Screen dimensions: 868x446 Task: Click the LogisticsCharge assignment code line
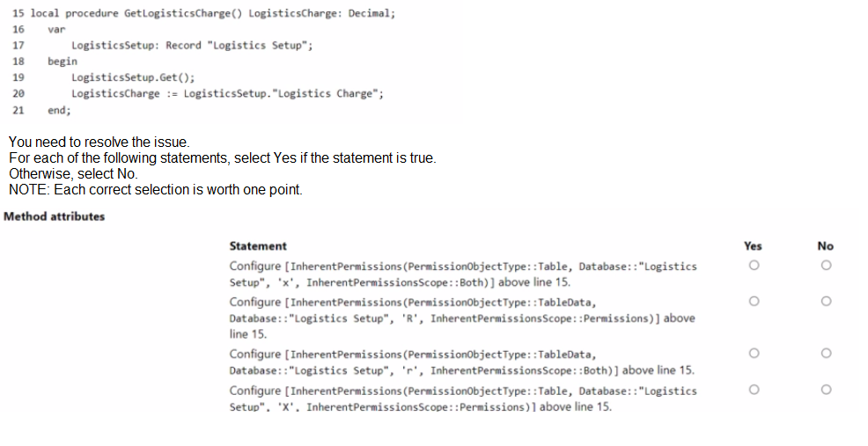(227, 94)
